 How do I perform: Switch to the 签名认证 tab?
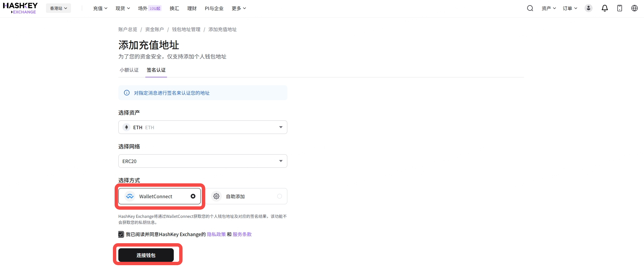tap(156, 70)
